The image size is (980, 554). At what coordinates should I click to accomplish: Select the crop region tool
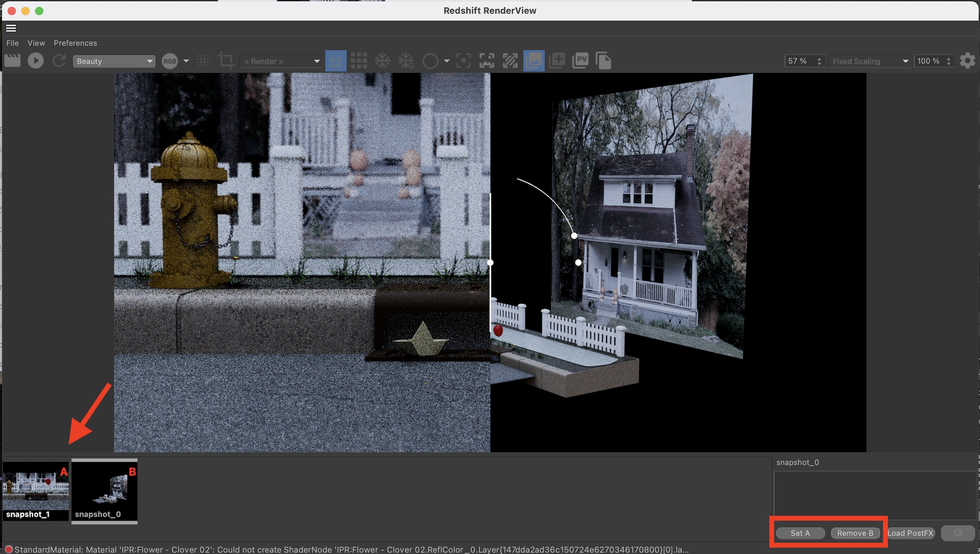pos(226,61)
